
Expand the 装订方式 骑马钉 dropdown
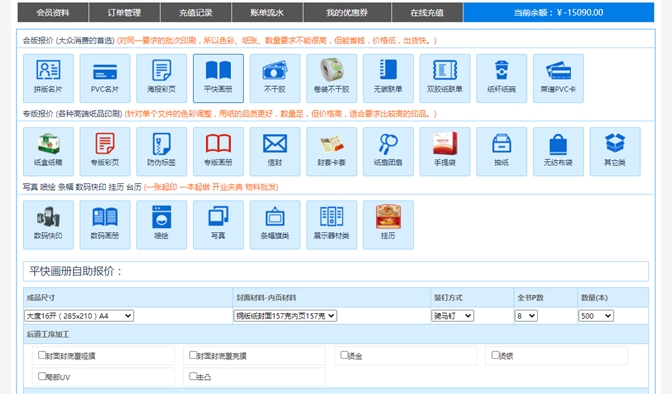pos(453,316)
